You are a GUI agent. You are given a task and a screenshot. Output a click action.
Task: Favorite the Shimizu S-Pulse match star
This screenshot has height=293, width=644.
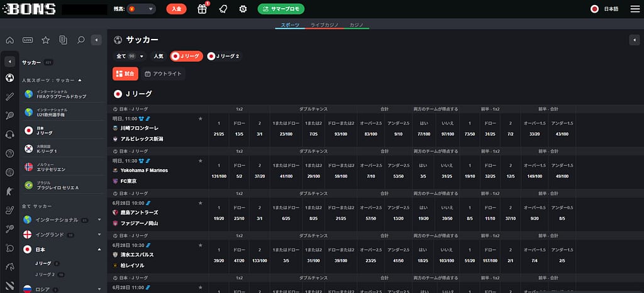[x=201, y=245]
